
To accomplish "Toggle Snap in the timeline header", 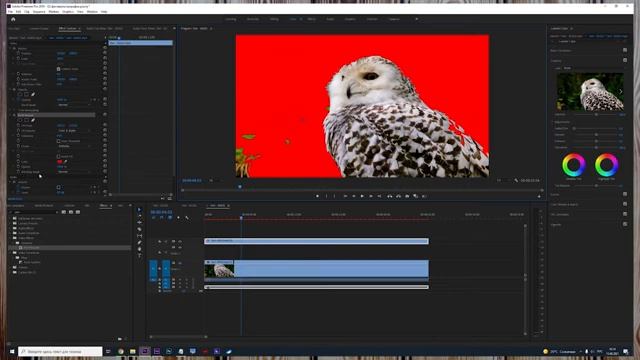I will click(x=162, y=218).
